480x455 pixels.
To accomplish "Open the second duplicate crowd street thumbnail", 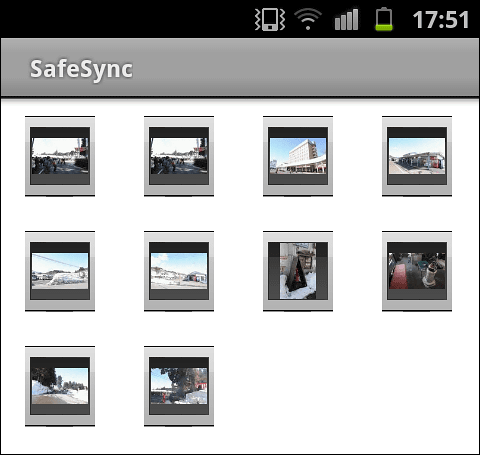I will pos(179,156).
